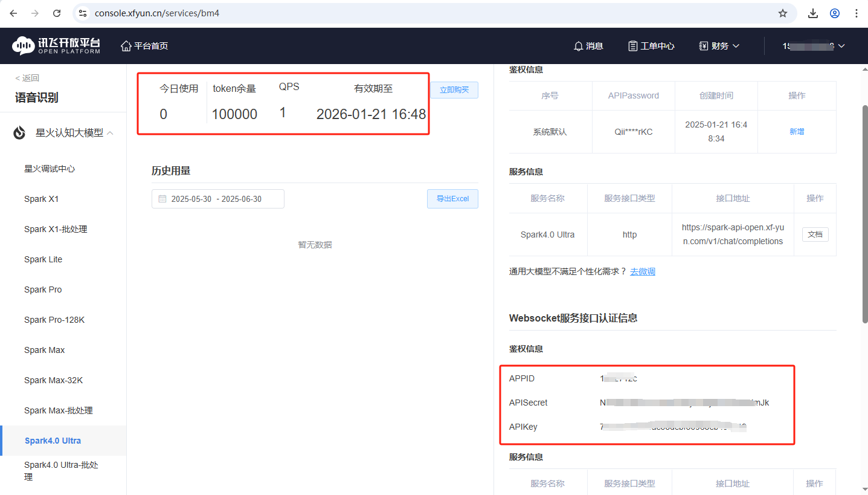Screen dimensions: 868x495
Task: Click the 讯飞开放平台 logo
Action: click(x=56, y=46)
